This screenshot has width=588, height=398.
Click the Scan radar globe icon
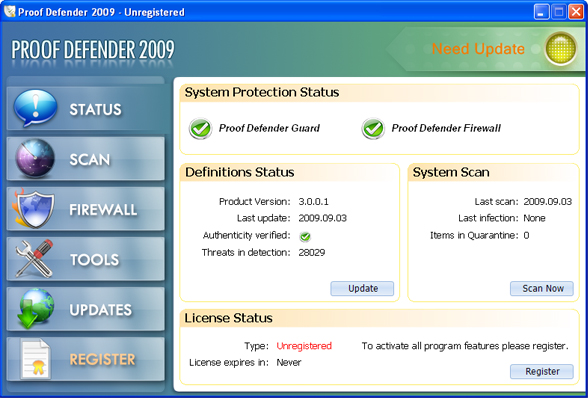point(35,158)
